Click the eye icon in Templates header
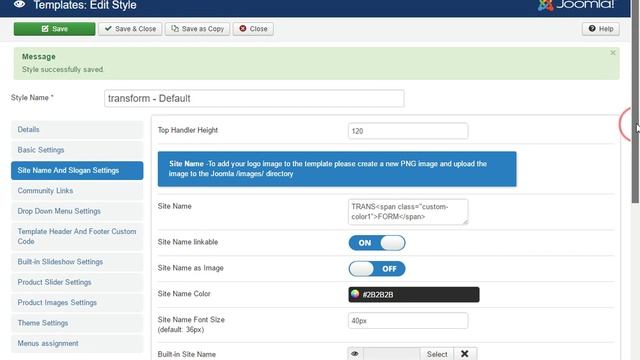 (19, 4)
